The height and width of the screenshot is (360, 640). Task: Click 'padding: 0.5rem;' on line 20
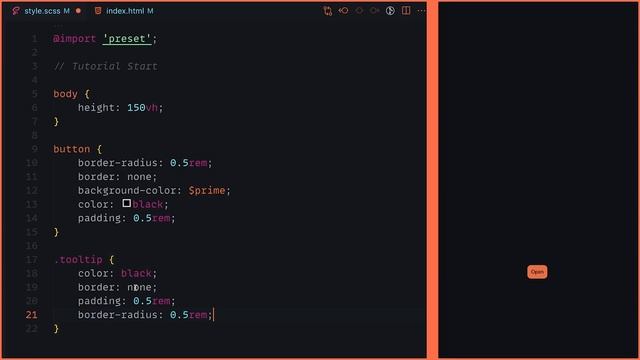pyautogui.click(x=127, y=301)
